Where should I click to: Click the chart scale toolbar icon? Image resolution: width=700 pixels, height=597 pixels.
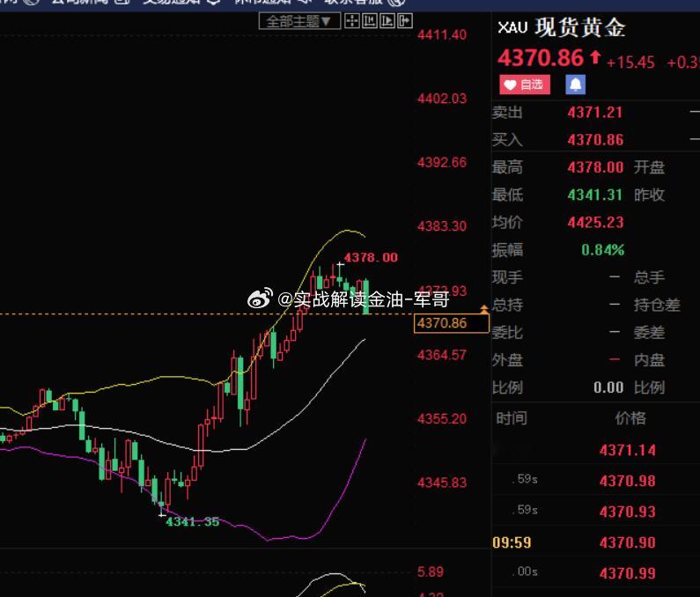tap(370, 21)
